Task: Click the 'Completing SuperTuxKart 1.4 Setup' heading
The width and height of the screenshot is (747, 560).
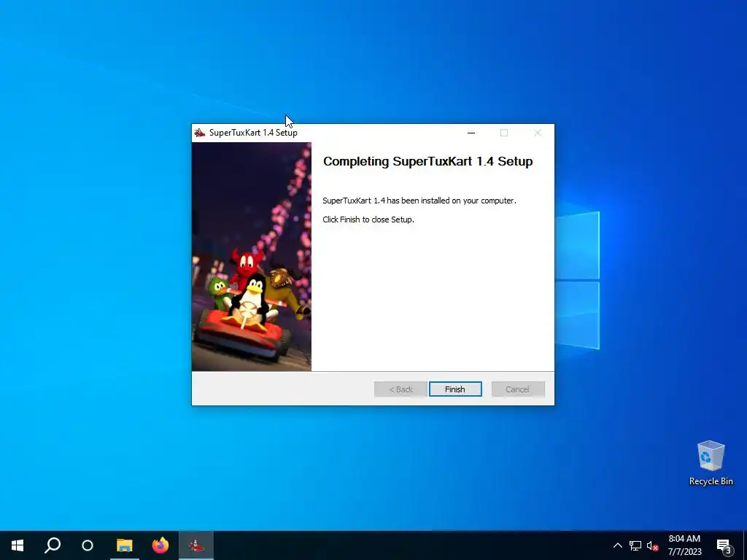Action: point(427,161)
